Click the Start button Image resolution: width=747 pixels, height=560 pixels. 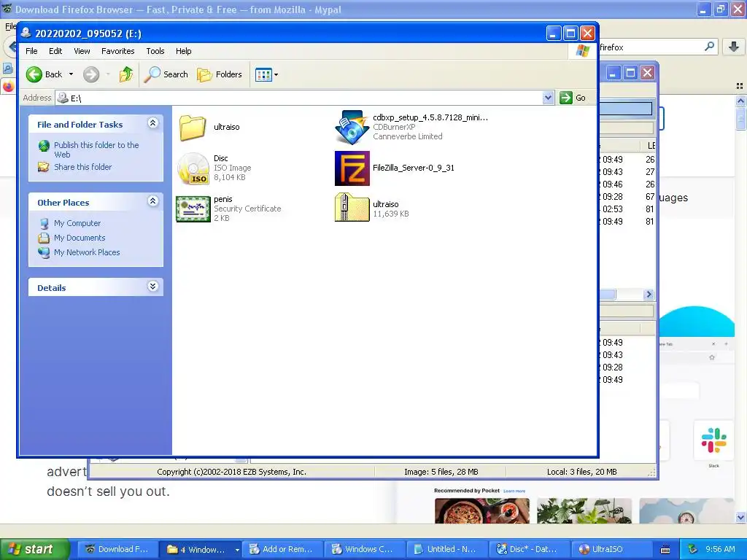point(34,549)
